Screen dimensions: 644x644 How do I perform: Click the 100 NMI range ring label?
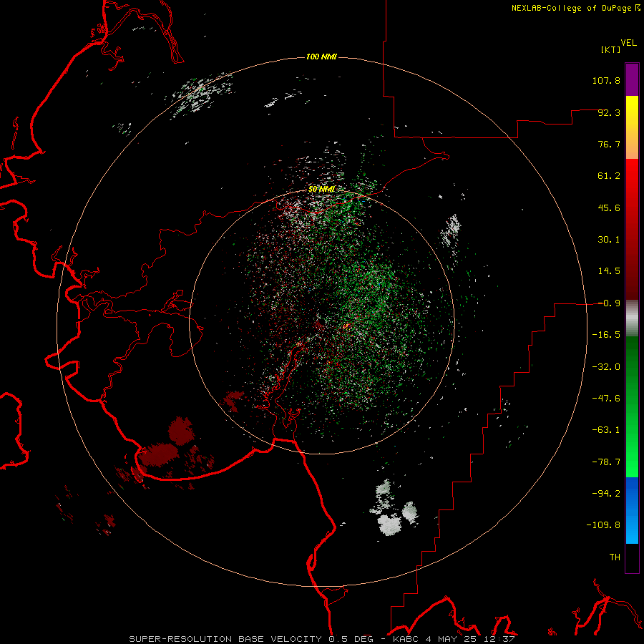pos(321,57)
